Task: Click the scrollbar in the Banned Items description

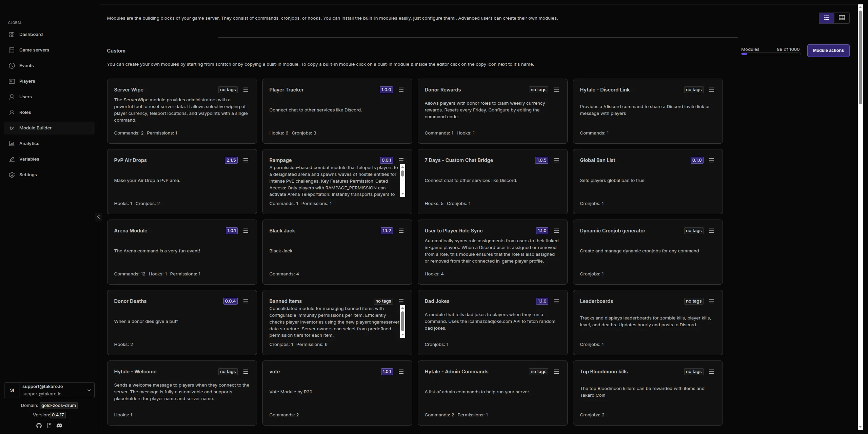Action: (402, 322)
